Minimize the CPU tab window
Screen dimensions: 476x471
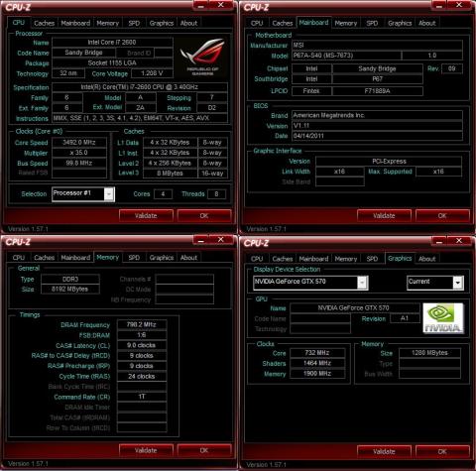pyautogui.click(x=200, y=5)
